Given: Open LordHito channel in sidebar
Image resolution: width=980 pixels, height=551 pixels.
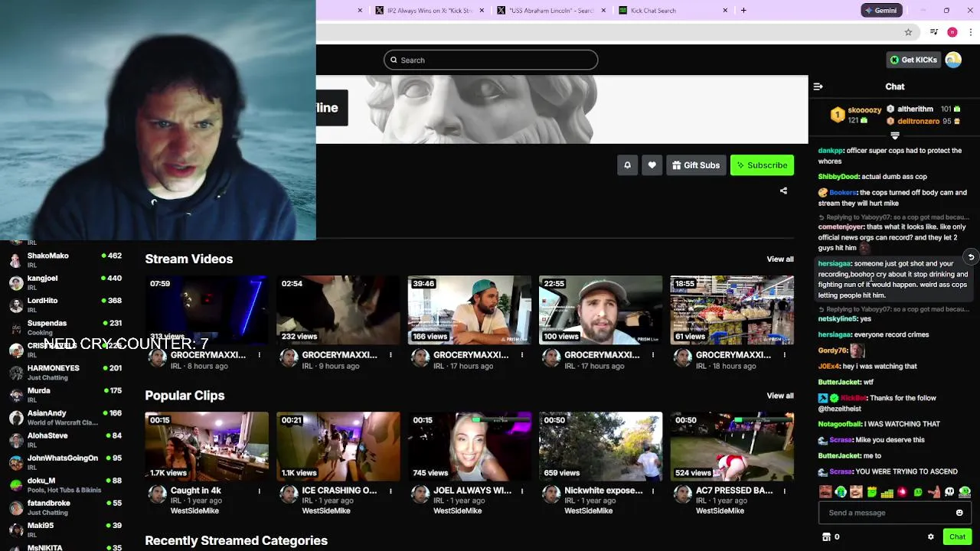Looking at the screenshot, I should (x=65, y=305).
